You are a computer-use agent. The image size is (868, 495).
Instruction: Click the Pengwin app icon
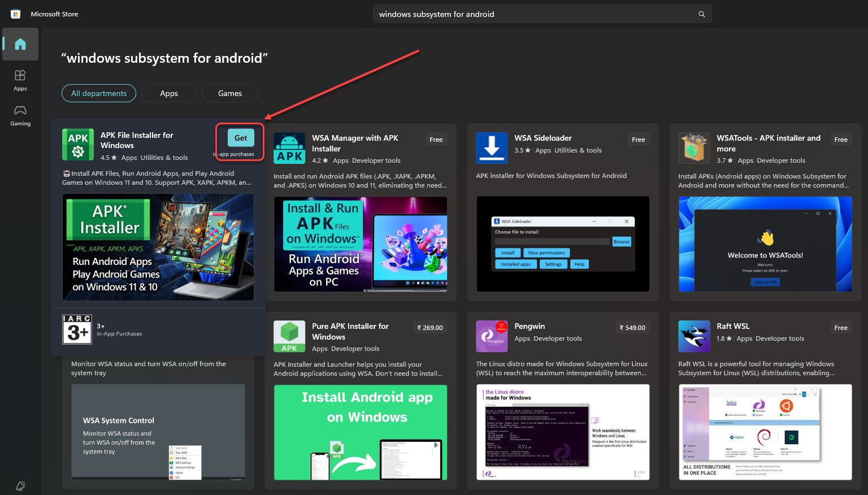[x=491, y=336]
